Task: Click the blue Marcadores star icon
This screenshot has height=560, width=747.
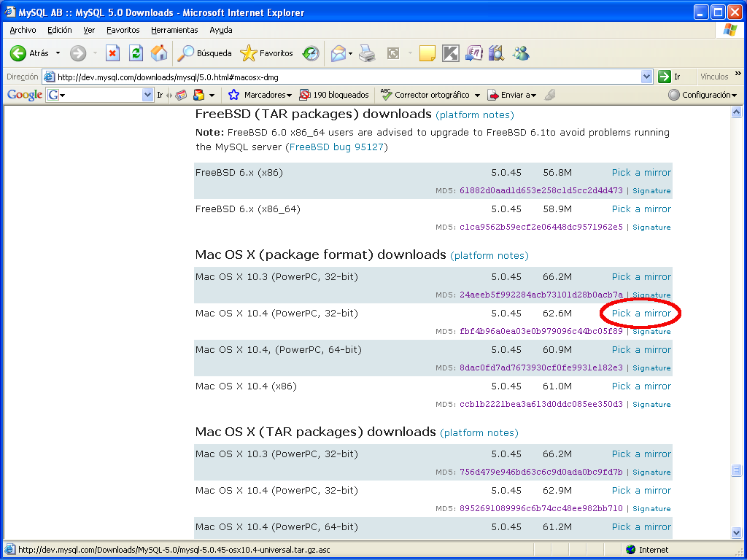Action: [233, 95]
